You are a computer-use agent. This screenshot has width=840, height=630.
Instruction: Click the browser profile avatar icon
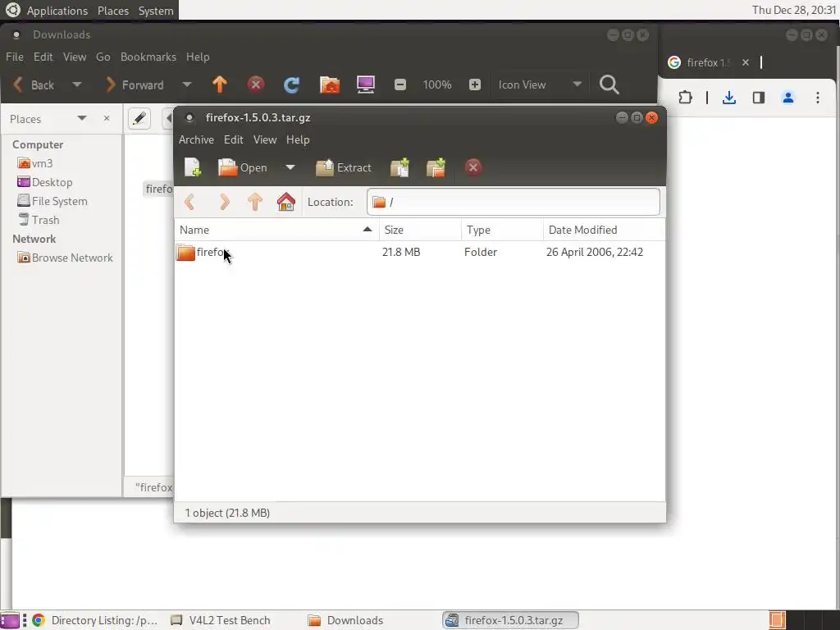(788, 98)
